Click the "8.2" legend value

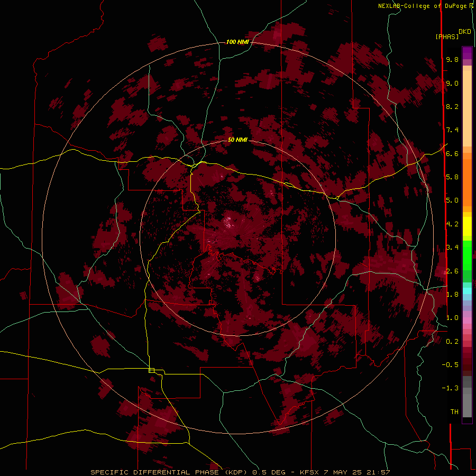click(452, 106)
